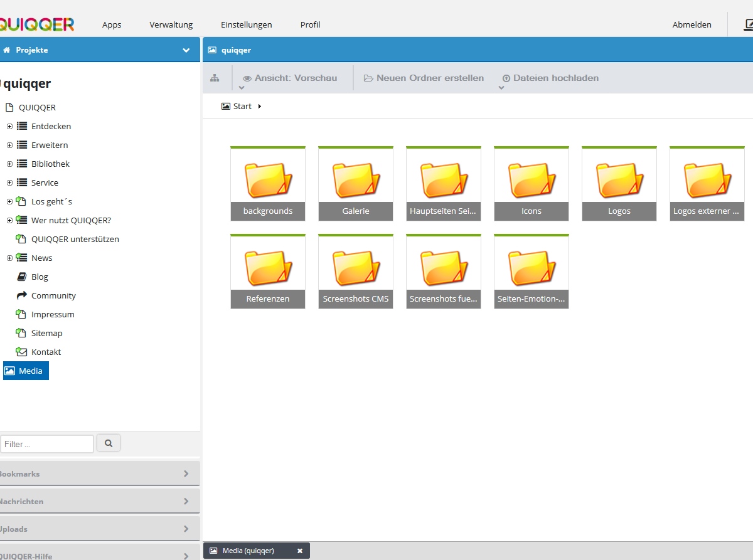Open the Screenshots fue... folder
The image size is (753, 560).
click(444, 272)
